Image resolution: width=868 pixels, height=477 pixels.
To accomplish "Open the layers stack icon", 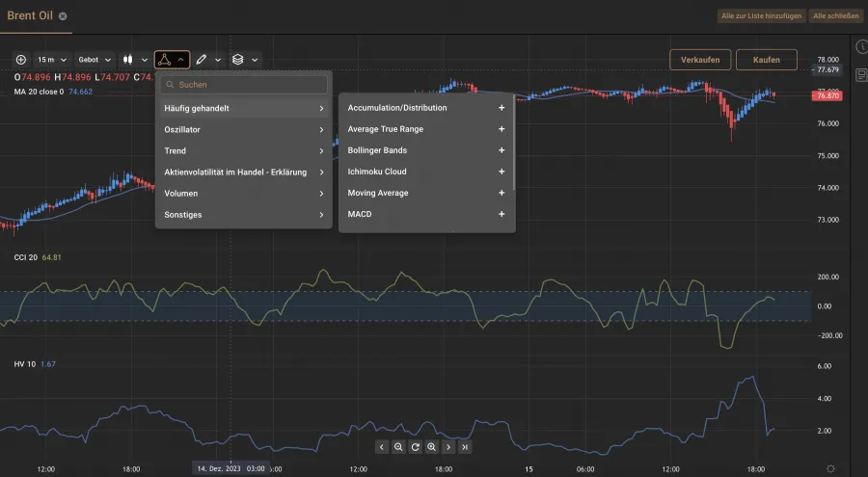I will (x=237, y=60).
